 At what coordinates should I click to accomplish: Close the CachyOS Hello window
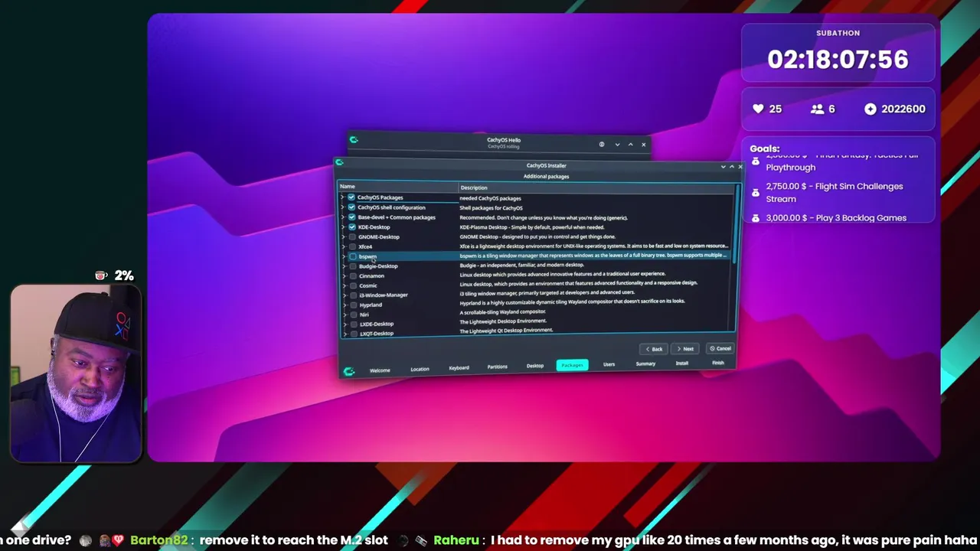pos(643,144)
